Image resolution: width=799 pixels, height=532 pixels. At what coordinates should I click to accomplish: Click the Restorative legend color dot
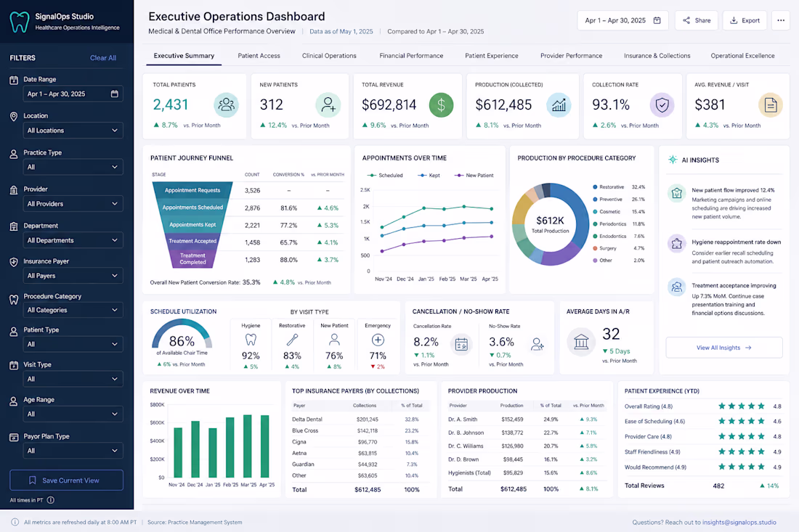[x=595, y=187]
